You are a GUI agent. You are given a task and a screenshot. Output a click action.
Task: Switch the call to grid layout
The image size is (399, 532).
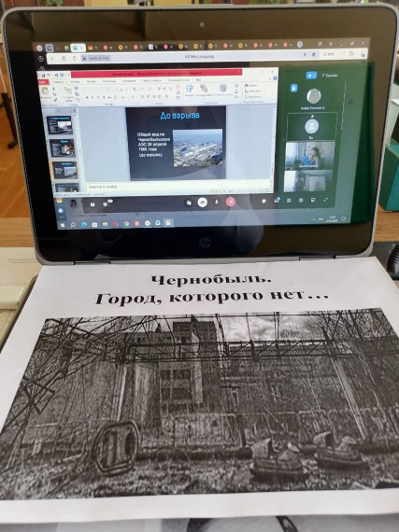289,201
